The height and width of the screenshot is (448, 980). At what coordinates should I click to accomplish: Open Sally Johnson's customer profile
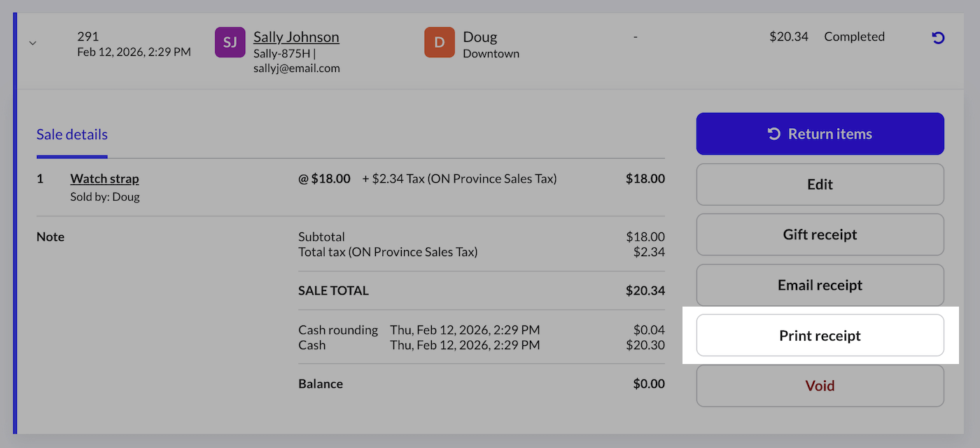pyautogui.click(x=296, y=36)
